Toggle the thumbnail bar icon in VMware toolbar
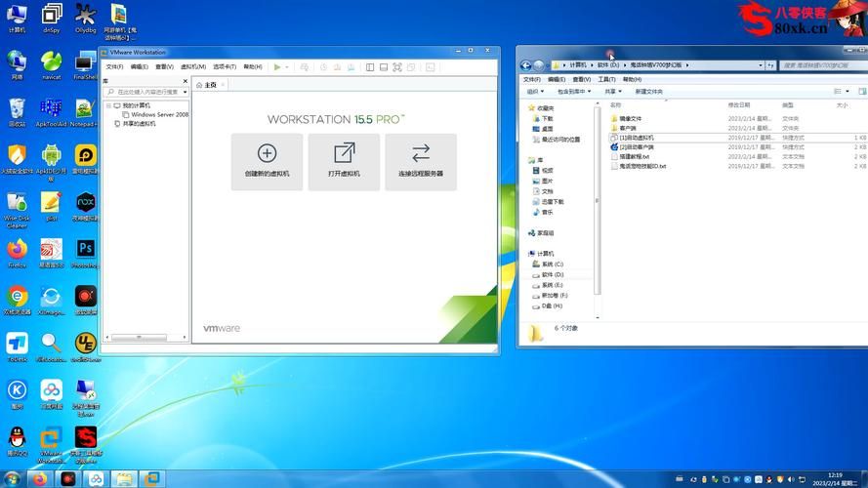 384,67
